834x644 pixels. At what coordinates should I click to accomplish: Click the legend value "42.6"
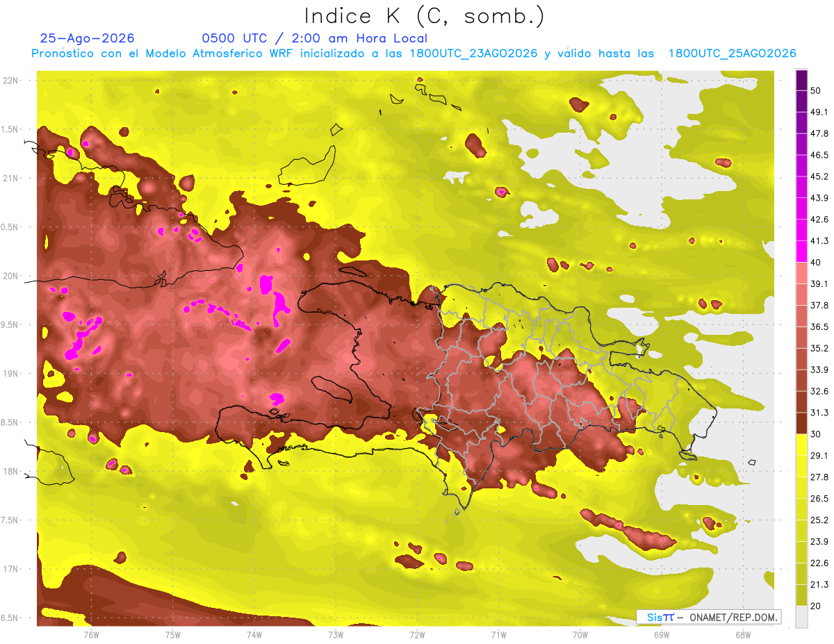click(x=819, y=220)
